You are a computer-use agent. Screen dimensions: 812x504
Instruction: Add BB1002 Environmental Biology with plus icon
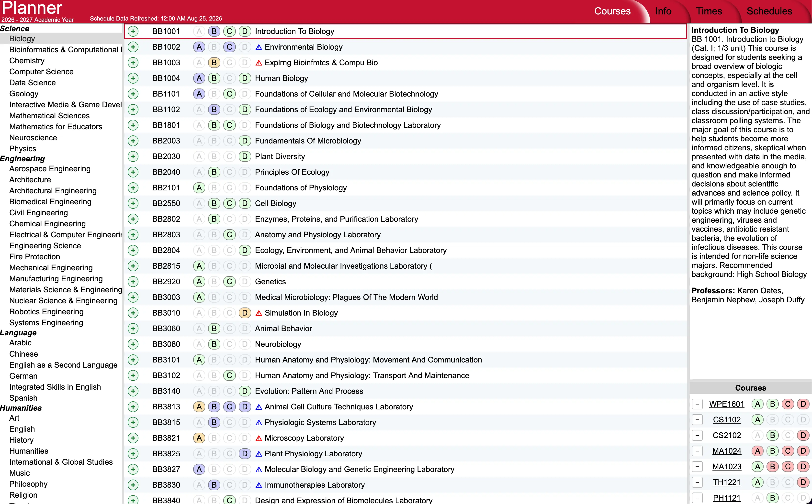[x=133, y=47]
